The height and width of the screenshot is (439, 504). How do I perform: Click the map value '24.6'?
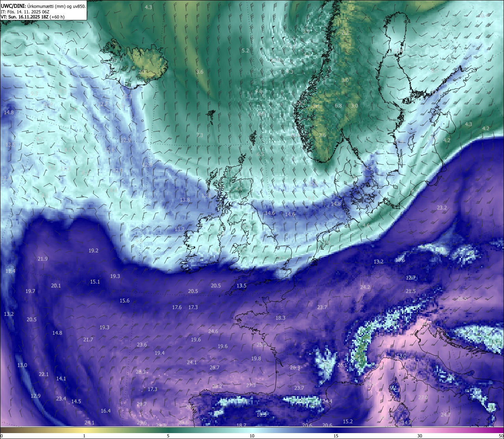click(x=213, y=331)
